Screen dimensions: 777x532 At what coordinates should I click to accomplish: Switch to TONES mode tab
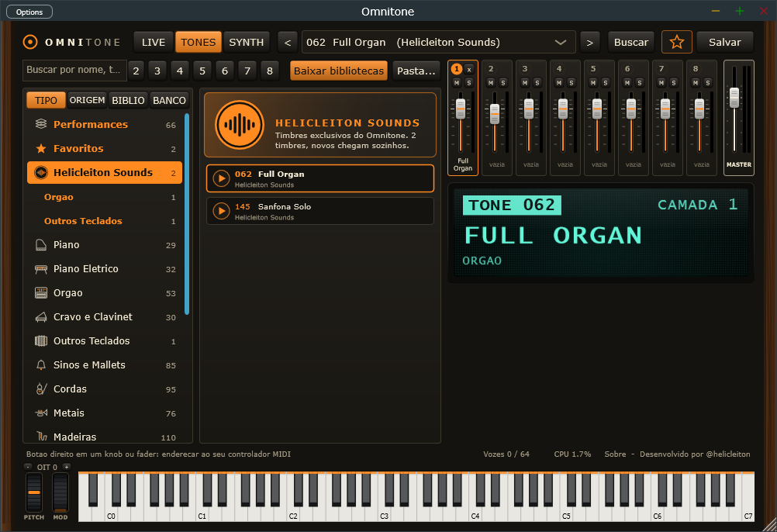tap(199, 42)
